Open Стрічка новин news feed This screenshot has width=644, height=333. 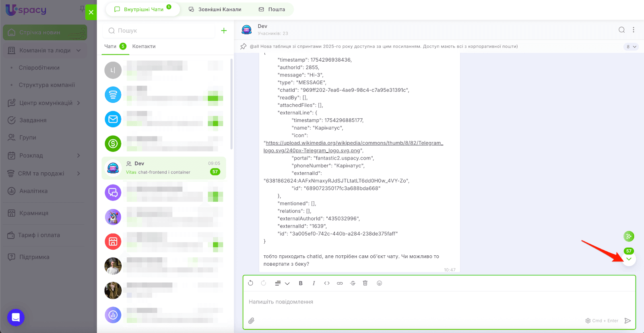pyautogui.click(x=45, y=33)
